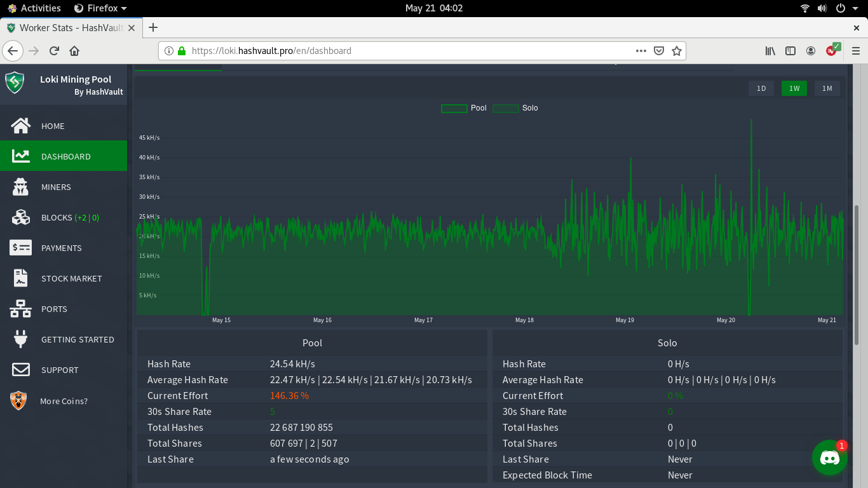Bookmark this page with the star
This screenshot has width=868, height=488.
tap(677, 51)
